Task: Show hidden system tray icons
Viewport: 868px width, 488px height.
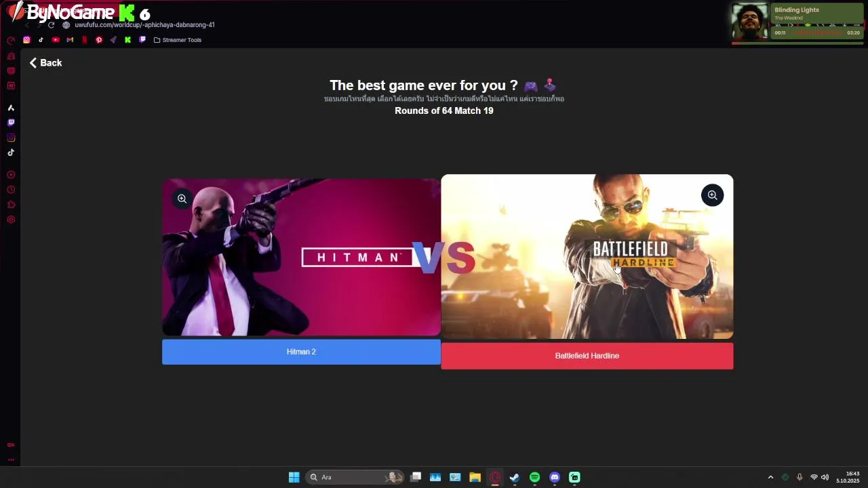Action: (x=770, y=477)
